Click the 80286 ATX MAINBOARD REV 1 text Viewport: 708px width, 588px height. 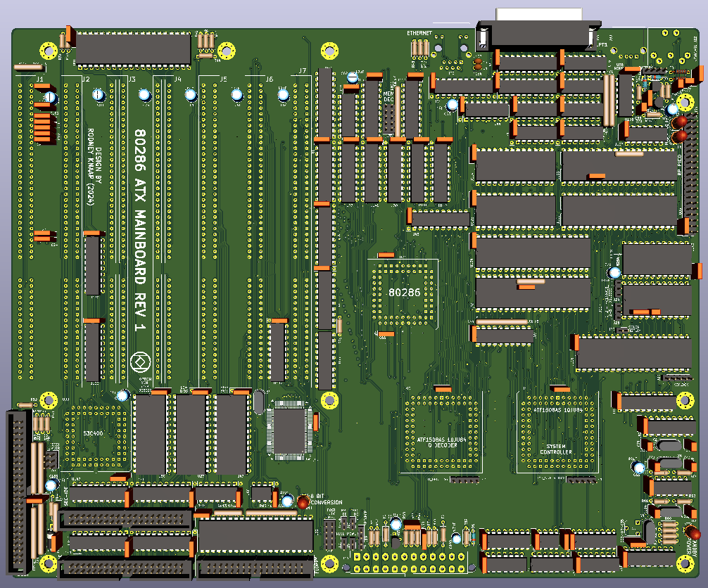pos(140,231)
